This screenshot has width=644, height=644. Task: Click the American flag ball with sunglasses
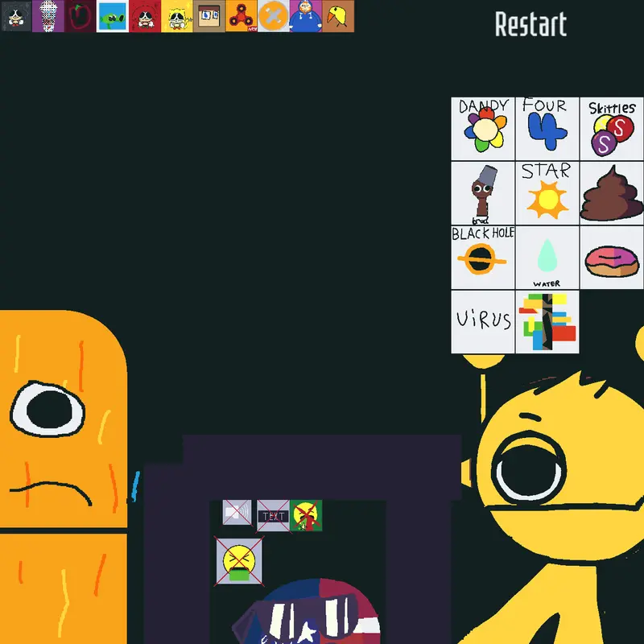click(x=306, y=612)
